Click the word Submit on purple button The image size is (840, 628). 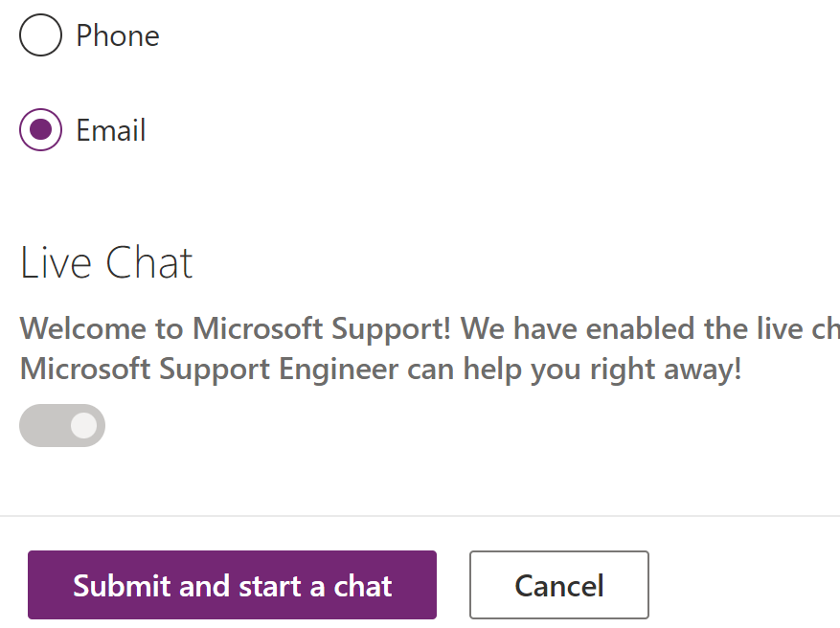(123, 586)
